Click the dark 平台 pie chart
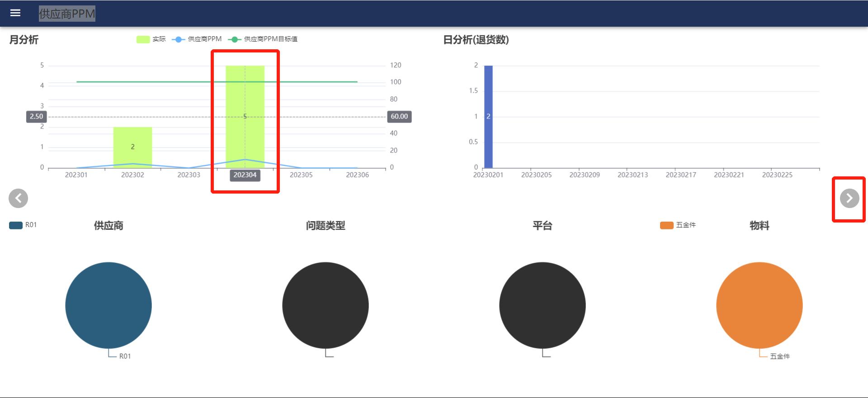Viewport: 868px width, 398px height. (x=542, y=305)
